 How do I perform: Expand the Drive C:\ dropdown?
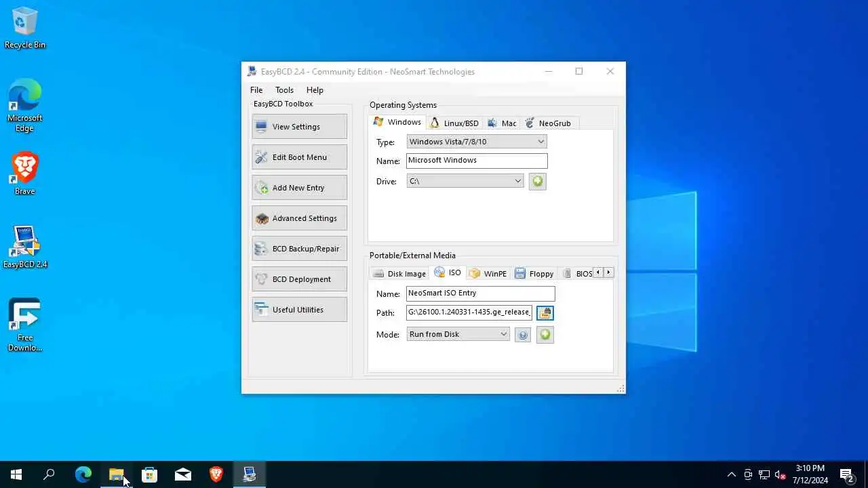(465, 181)
